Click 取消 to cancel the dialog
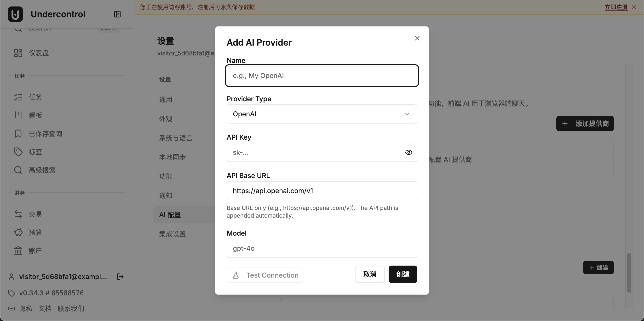 coord(370,274)
